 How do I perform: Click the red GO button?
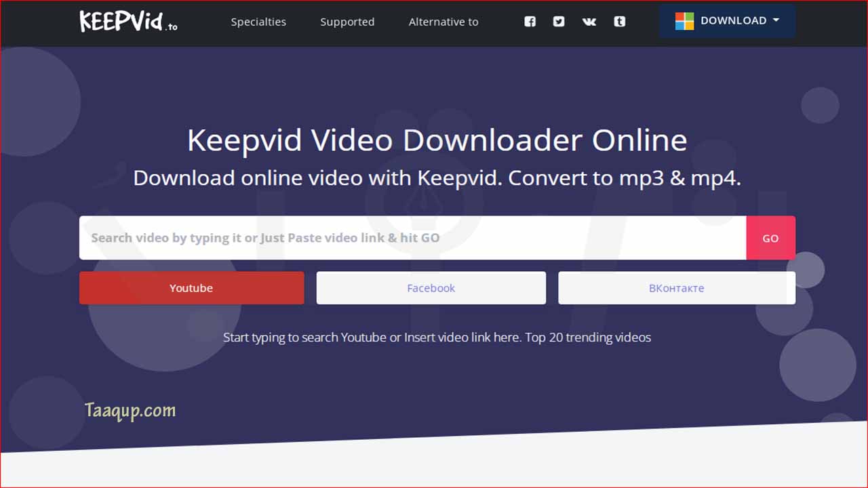click(x=770, y=238)
